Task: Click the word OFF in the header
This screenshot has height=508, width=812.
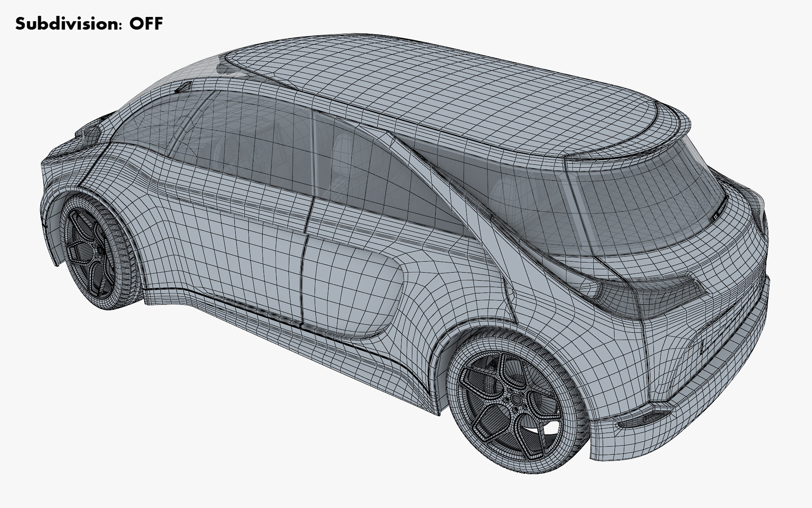Action: click(x=146, y=24)
